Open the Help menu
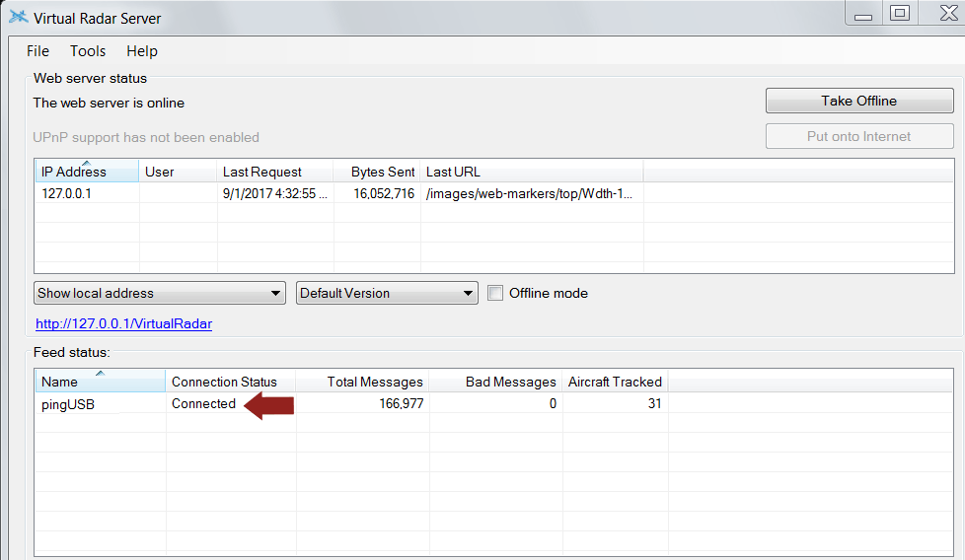Image resolution: width=965 pixels, height=560 pixels. pyautogui.click(x=141, y=51)
